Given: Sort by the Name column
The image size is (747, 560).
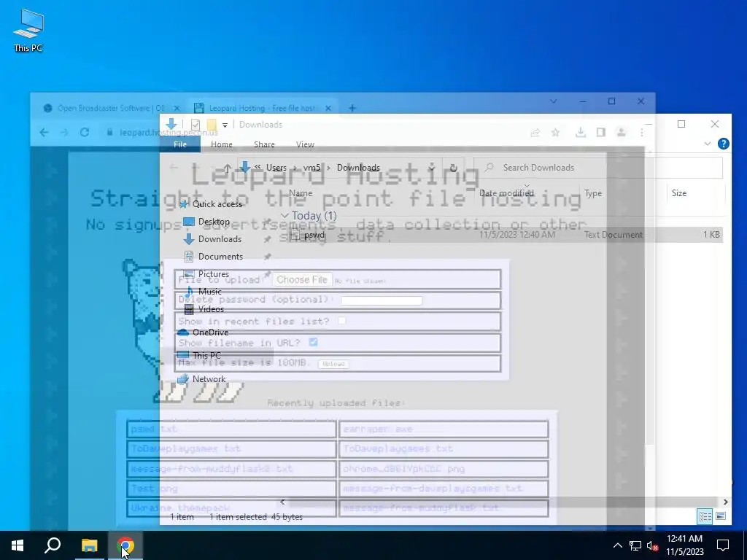Looking at the screenshot, I should pos(301,193).
